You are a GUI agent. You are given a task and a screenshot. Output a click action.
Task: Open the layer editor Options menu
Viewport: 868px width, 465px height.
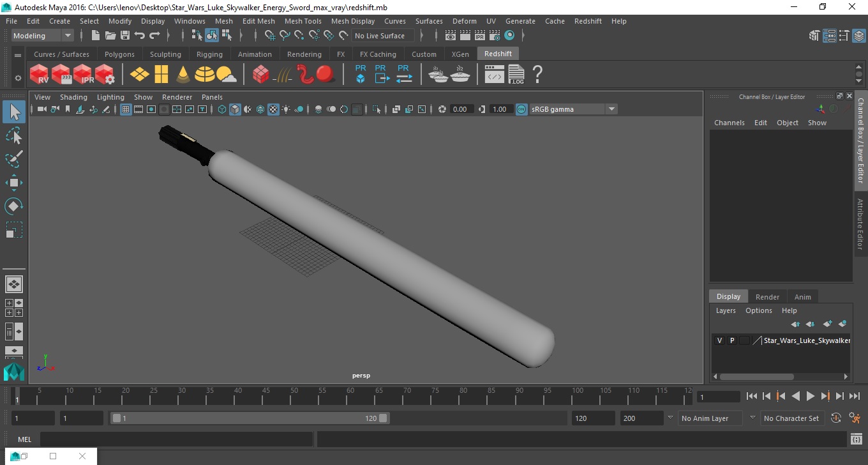tap(758, 310)
